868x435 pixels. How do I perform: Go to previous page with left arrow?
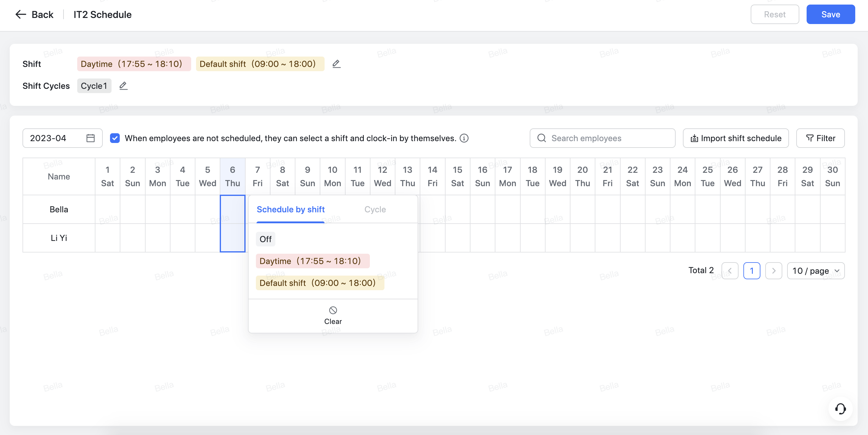[x=730, y=270]
